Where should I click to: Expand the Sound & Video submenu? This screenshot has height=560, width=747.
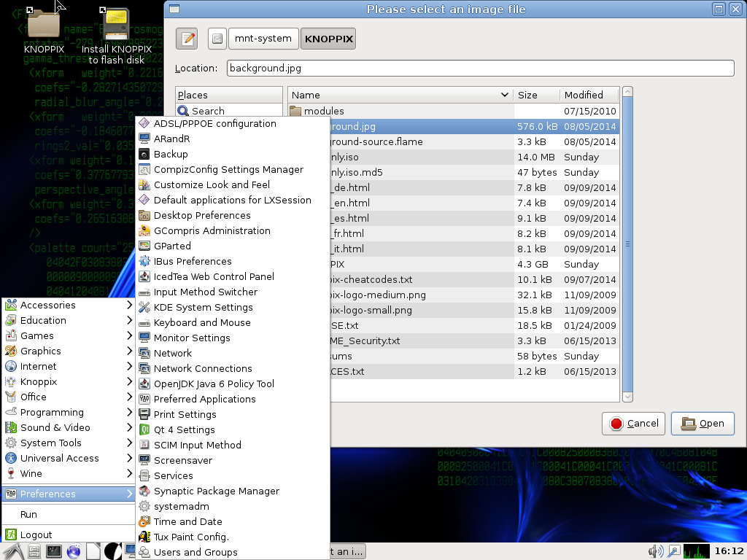(x=69, y=427)
